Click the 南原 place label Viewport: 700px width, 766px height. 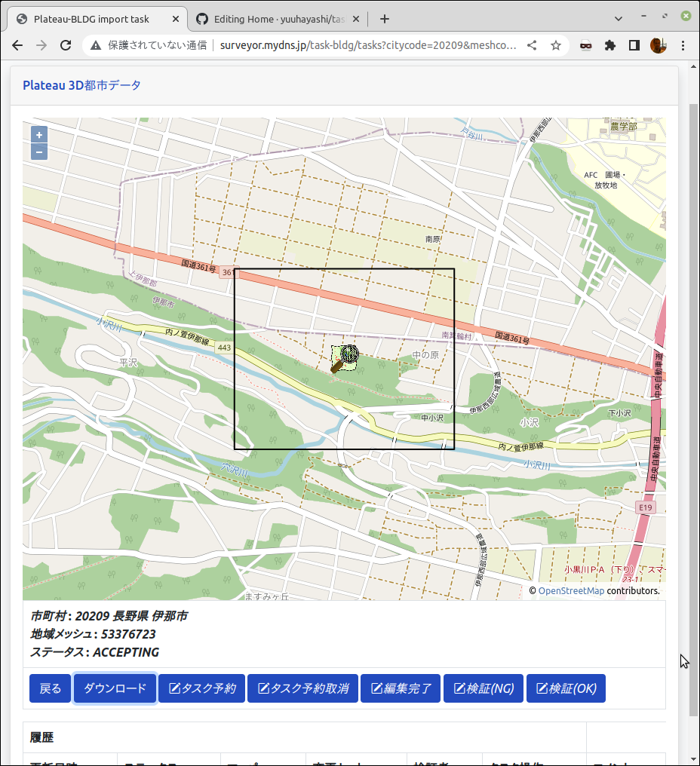433,239
